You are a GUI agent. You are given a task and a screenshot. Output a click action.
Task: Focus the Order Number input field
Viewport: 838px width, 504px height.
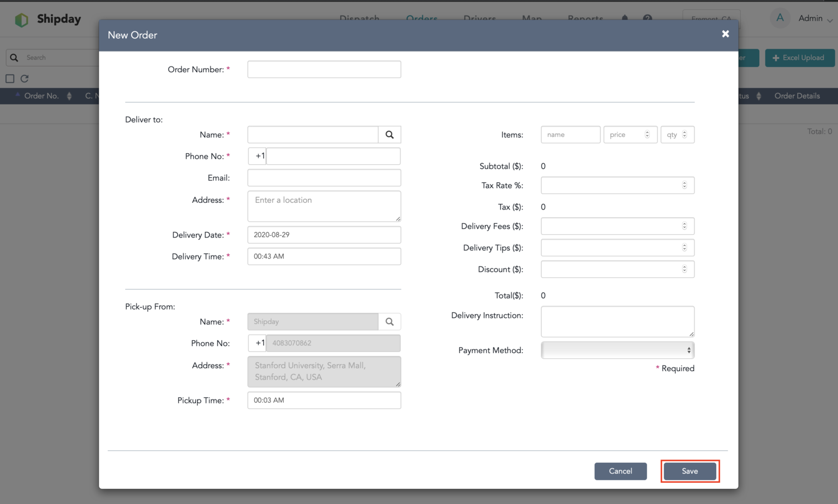pos(324,69)
